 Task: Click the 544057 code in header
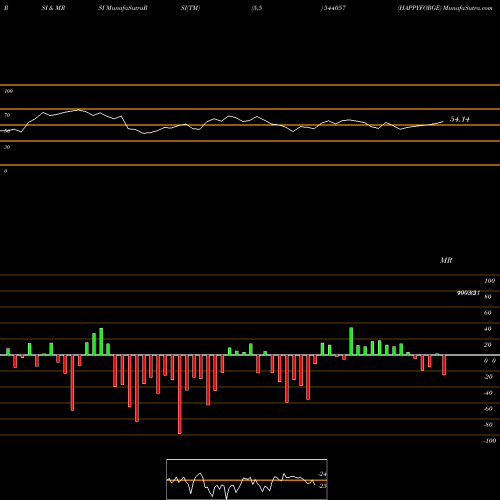pos(334,8)
